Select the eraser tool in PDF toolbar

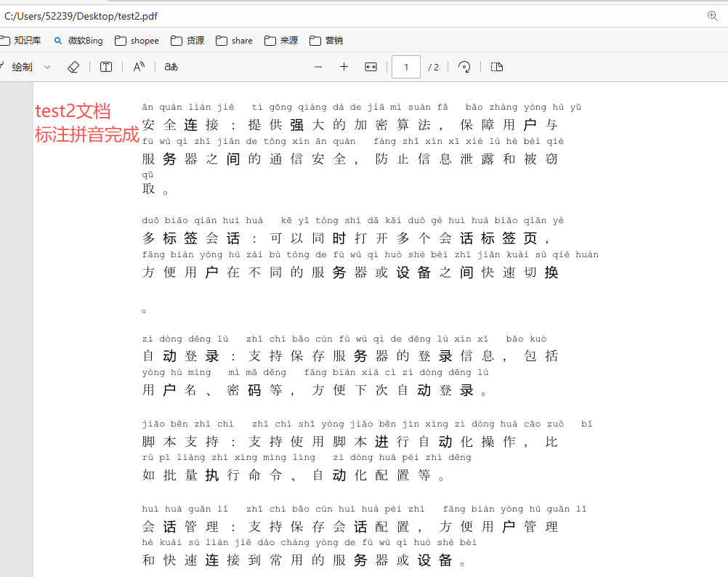click(x=73, y=67)
